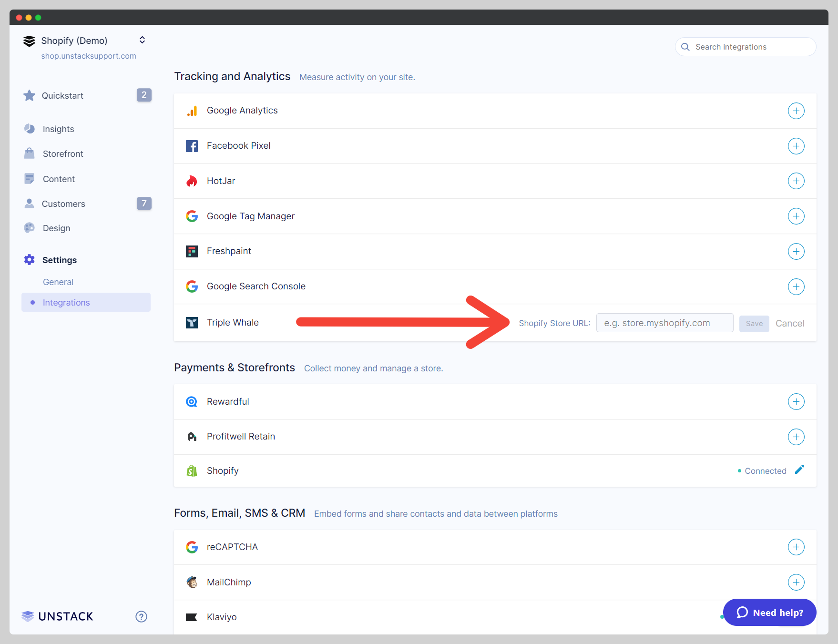Expand the Profitwell Retain integration

click(796, 437)
